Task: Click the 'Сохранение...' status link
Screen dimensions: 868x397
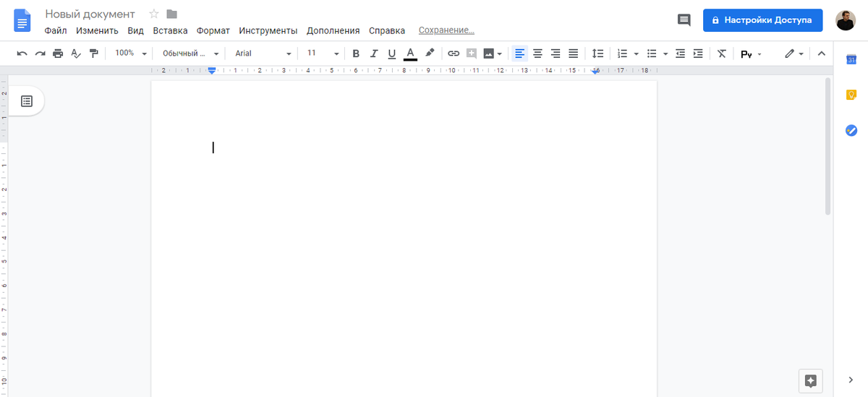Action: pos(446,30)
